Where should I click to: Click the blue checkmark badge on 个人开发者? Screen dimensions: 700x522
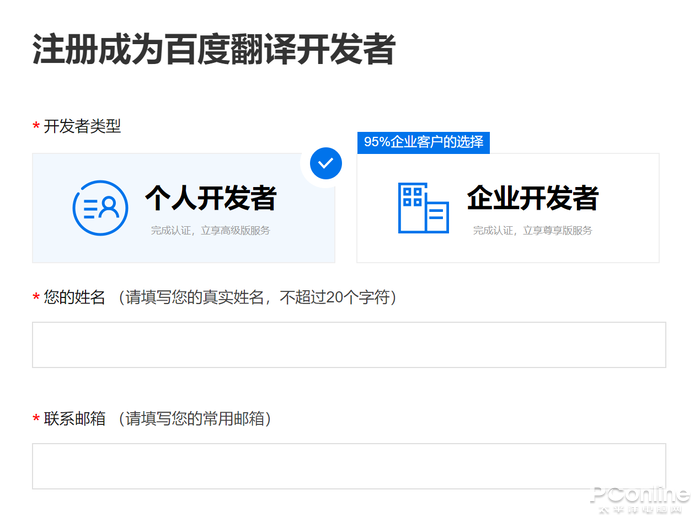pos(326,163)
